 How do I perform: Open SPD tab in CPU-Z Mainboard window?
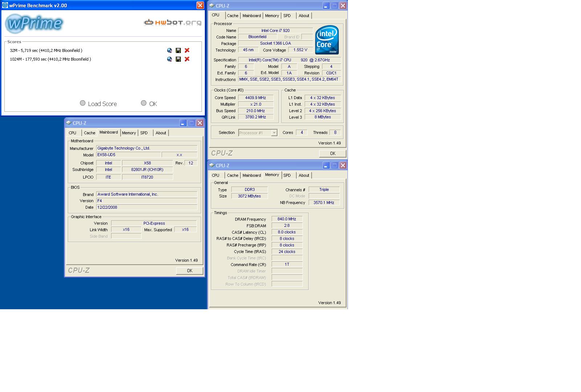pyautogui.click(x=144, y=133)
